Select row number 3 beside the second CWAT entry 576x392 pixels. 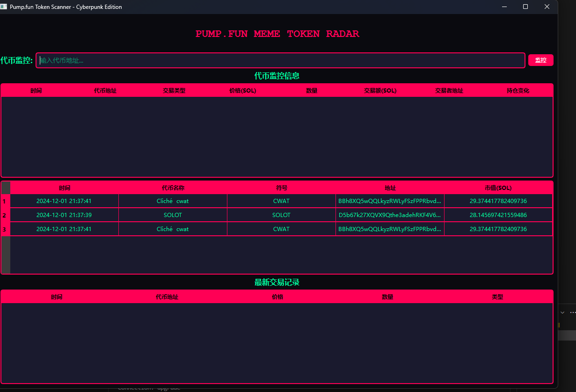pos(5,229)
